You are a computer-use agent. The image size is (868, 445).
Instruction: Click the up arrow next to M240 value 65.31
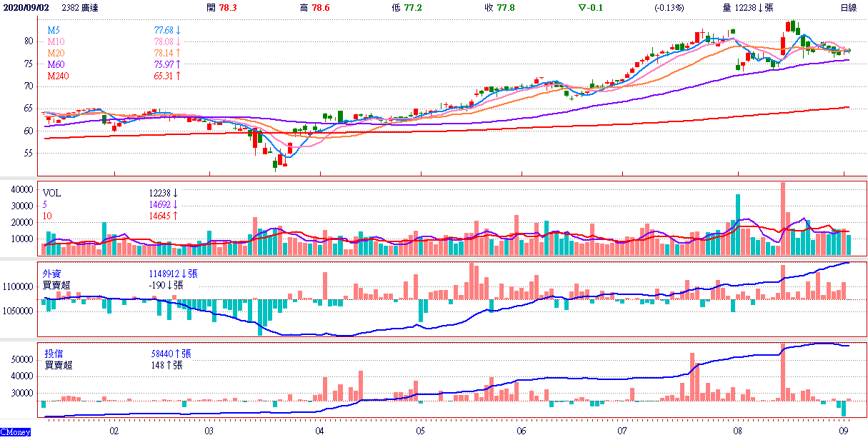[x=178, y=76]
